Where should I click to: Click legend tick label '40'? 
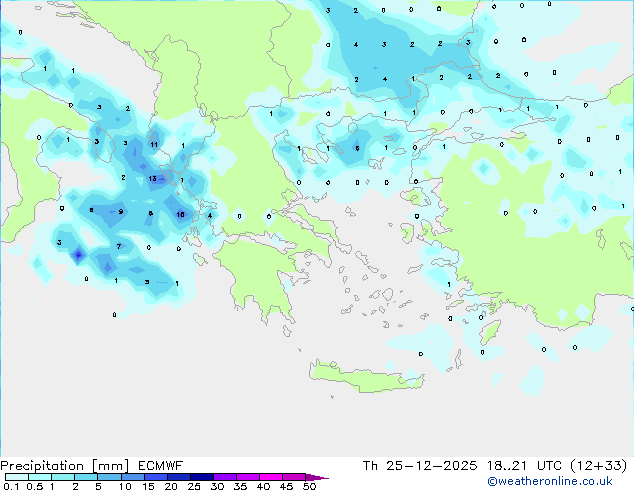click(x=263, y=486)
